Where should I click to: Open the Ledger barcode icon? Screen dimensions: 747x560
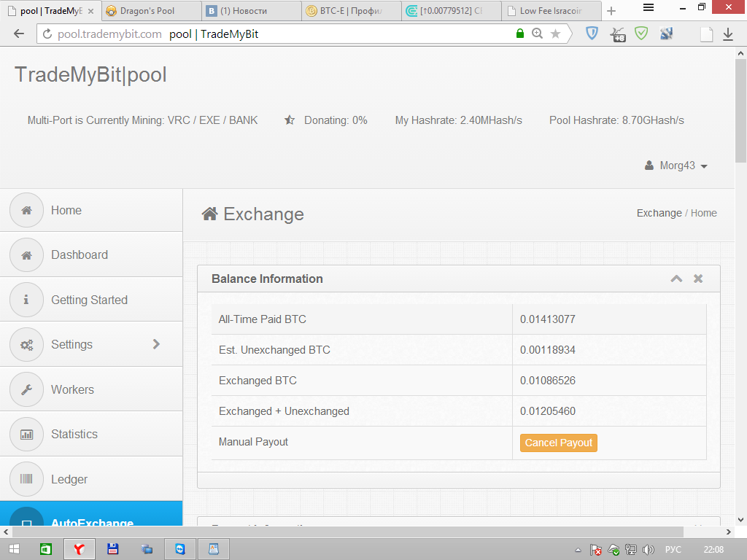(x=27, y=479)
